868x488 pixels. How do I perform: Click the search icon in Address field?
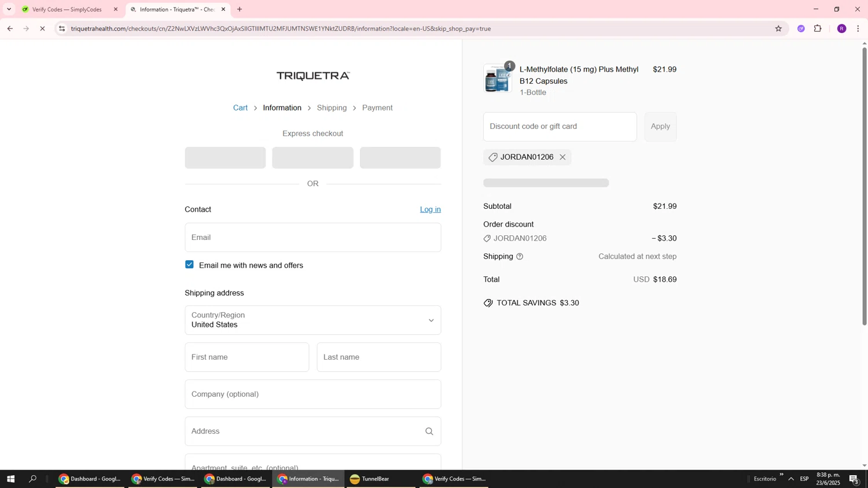point(429,431)
